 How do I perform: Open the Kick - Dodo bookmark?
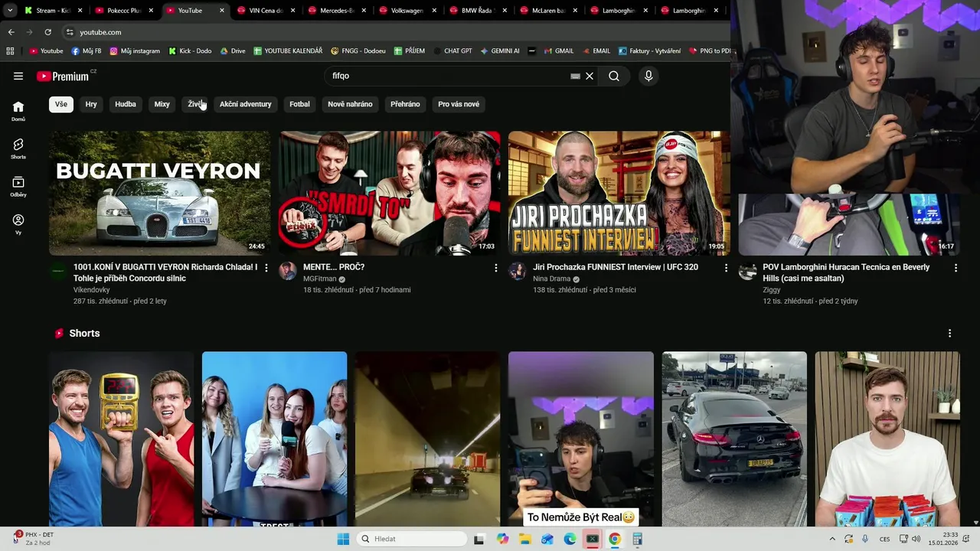[x=189, y=51]
